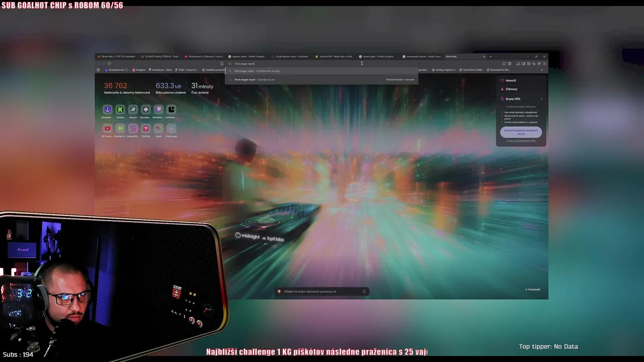The width and height of the screenshot is (644, 362).
Task: Open the Kickbot green clover tile
Action: click(120, 129)
